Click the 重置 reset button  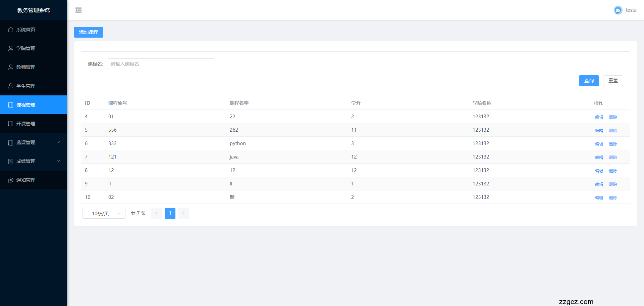pyautogui.click(x=613, y=81)
